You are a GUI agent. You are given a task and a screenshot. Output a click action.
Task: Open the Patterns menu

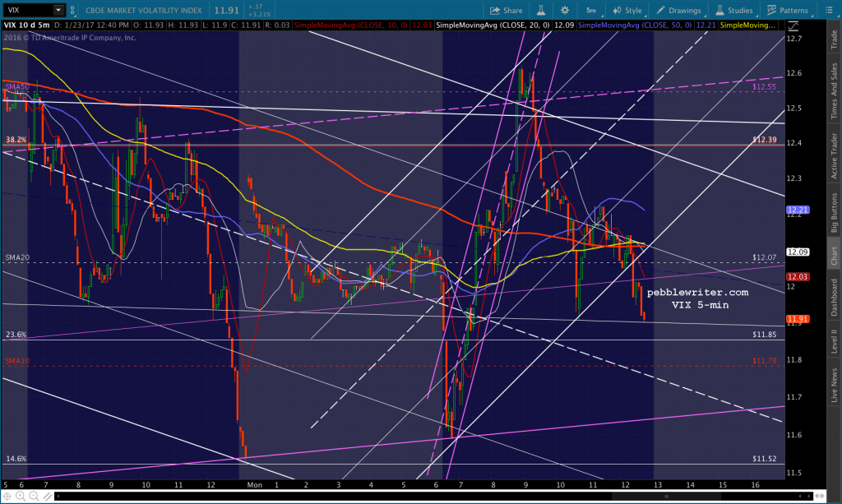(787, 10)
